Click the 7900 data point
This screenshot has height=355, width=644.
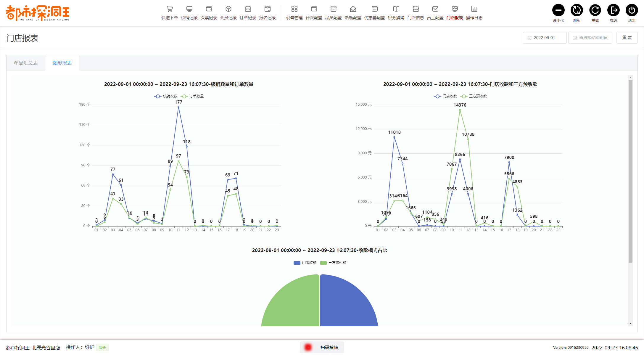pyautogui.click(x=509, y=162)
